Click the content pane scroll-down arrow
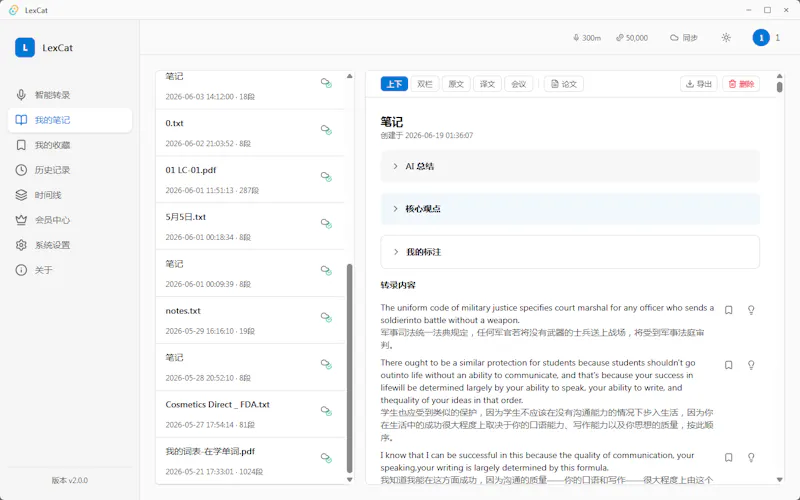Image resolution: width=800 pixels, height=500 pixels. pyautogui.click(x=780, y=479)
